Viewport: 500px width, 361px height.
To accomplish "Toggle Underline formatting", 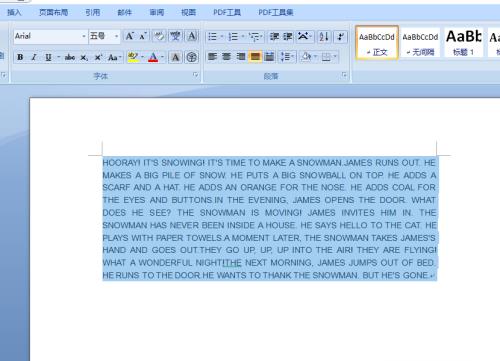I will coord(49,57).
